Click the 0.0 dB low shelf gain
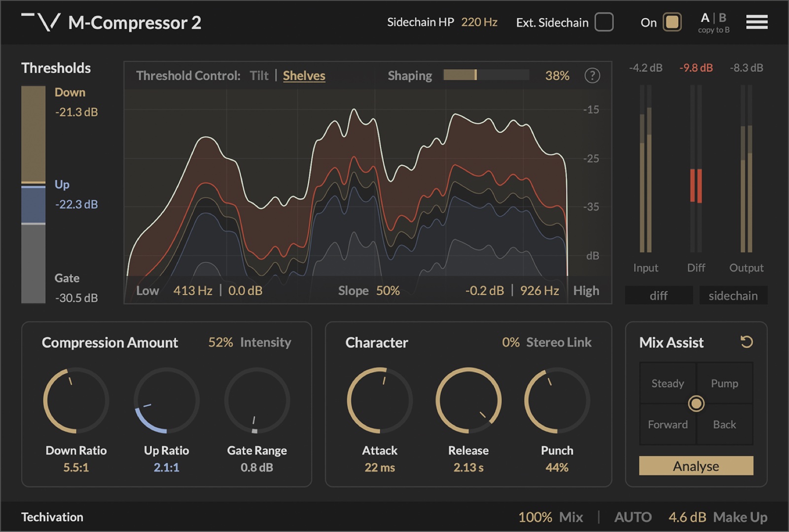 (x=245, y=290)
